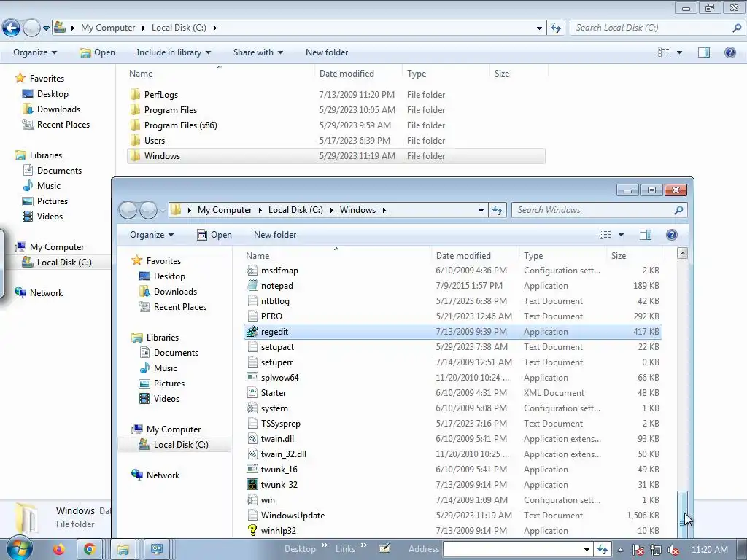Click the preview pane icon in the Windows folder window

click(646, 235)
